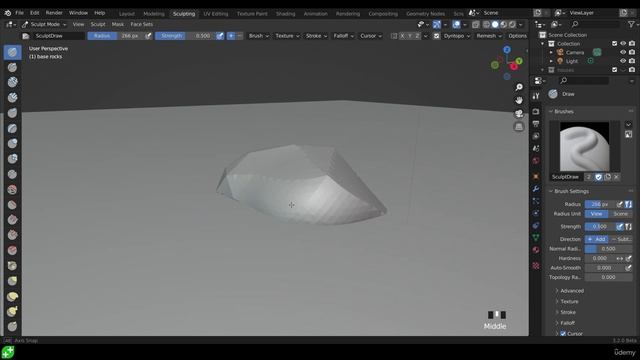Uncheck the Collection exclude checkbox
This screenshot has width=640, height=360.
click(615, 43)
